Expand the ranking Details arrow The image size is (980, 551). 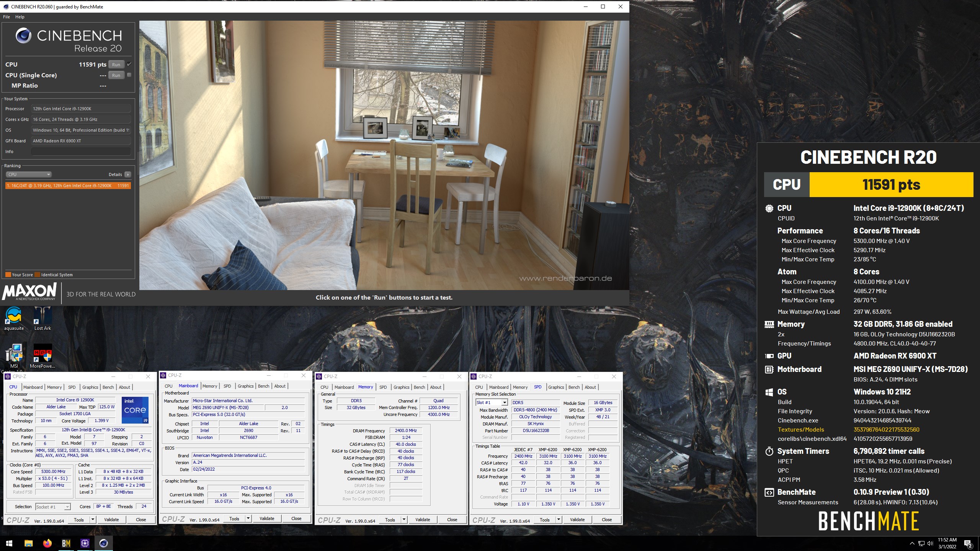tap(128, 174)
